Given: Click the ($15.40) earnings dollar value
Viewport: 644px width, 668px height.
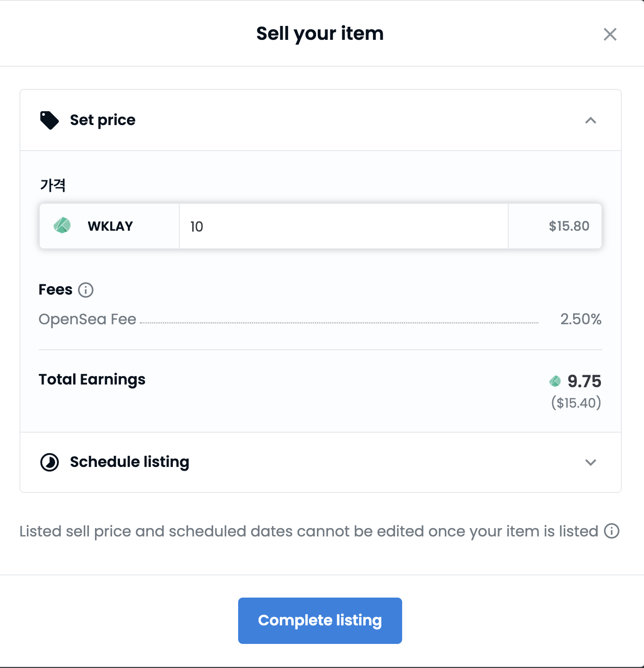Looking at the screenshot, I should [x=576, y=403].
